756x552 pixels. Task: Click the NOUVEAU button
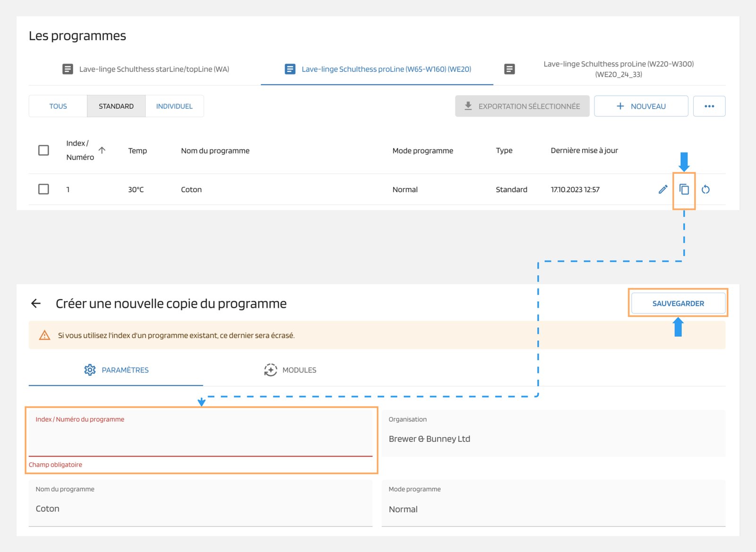click(641, 106)
